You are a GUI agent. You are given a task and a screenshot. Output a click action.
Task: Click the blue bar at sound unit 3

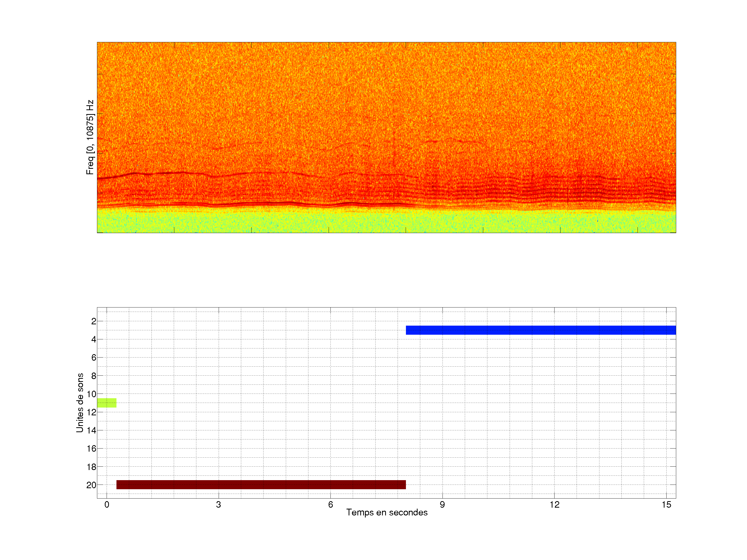540,330
